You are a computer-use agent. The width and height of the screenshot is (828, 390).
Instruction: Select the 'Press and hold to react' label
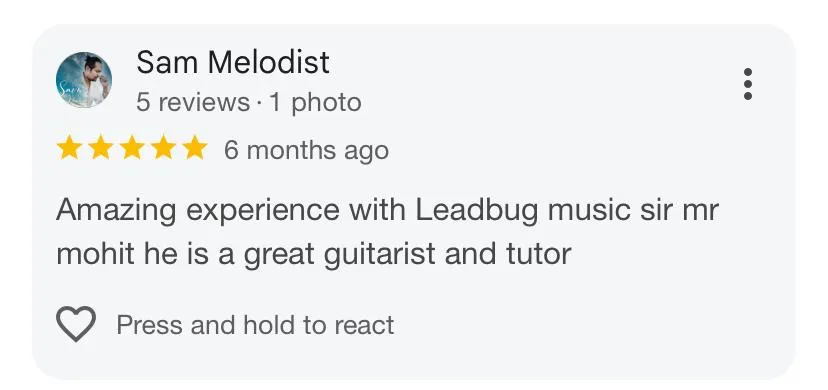pos(255,325)
